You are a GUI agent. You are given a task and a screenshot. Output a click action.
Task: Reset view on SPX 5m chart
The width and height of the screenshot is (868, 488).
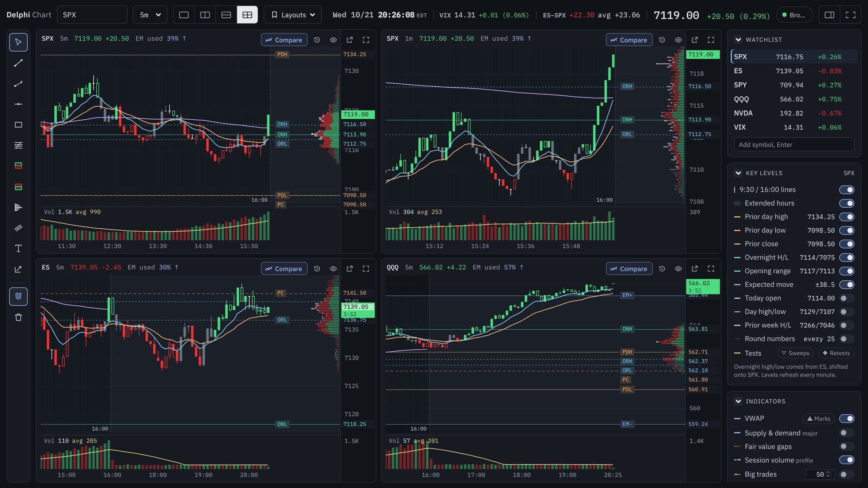point(317,40)
